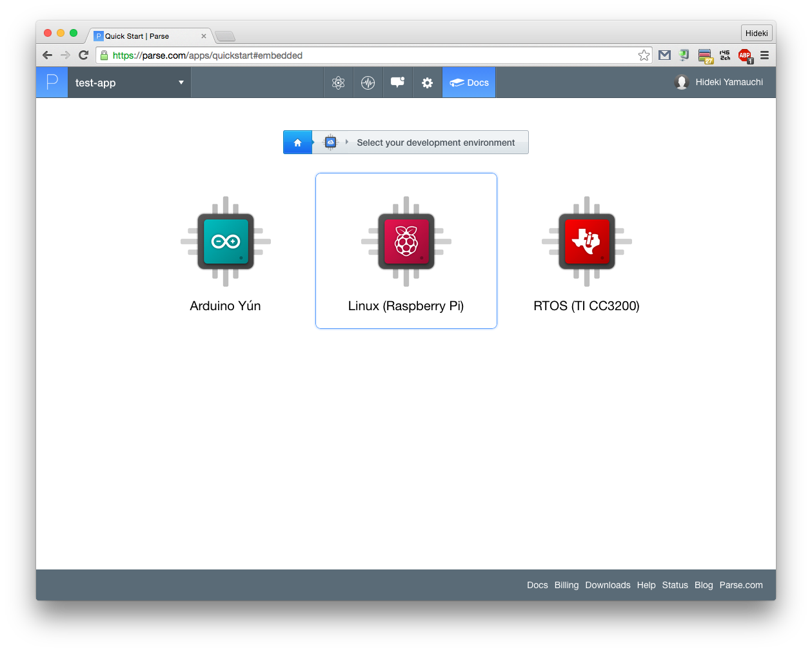Click the Evernote extension icon

pos(684,55)
